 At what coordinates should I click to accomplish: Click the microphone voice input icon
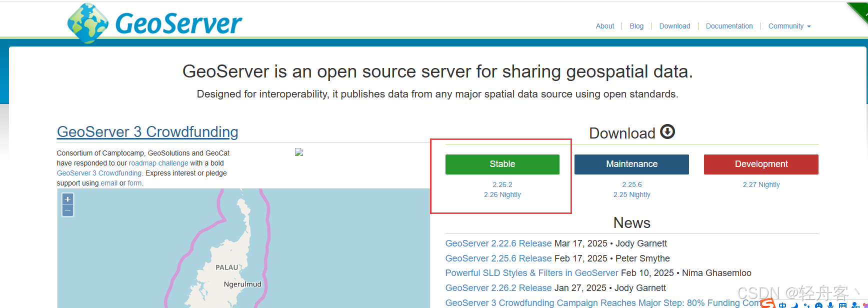(830, 304)
